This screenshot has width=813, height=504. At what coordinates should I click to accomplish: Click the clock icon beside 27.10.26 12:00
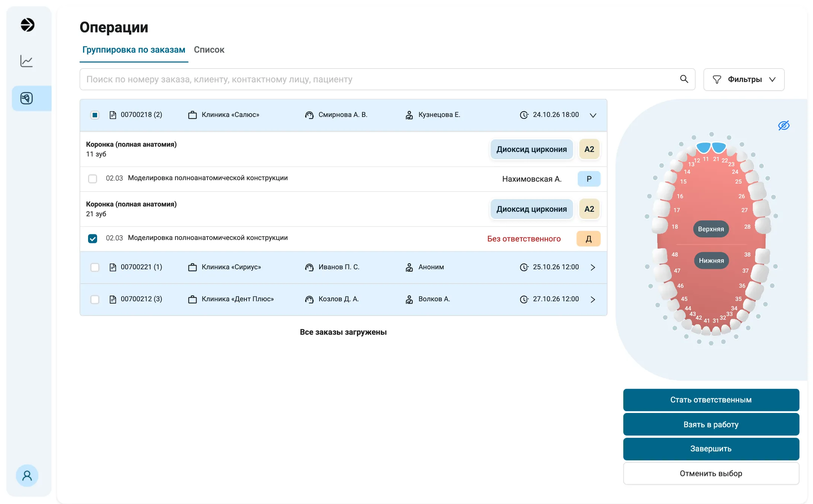coord(524,299)
